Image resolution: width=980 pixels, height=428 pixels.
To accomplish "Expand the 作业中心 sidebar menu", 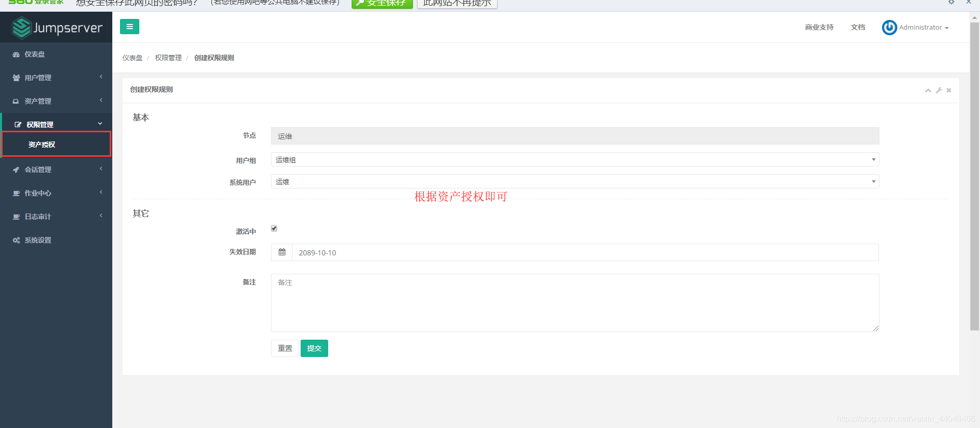I will pyautogui.click(x=56, y=193).
